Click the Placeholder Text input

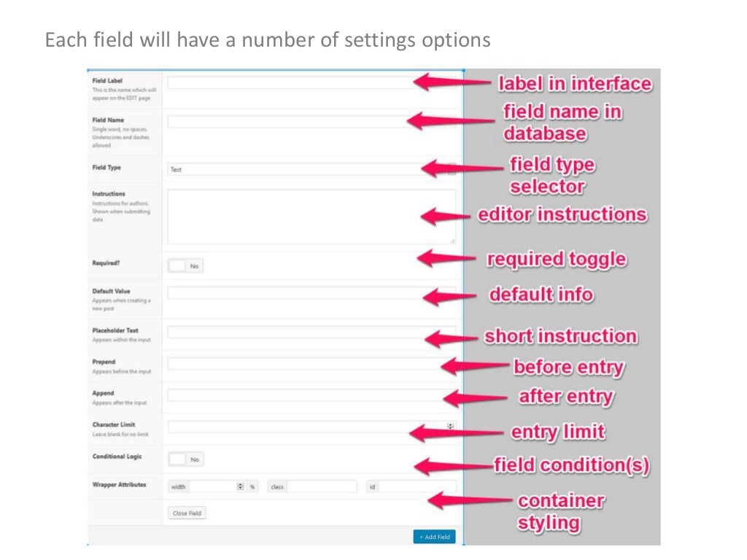[x=292, y=332]
